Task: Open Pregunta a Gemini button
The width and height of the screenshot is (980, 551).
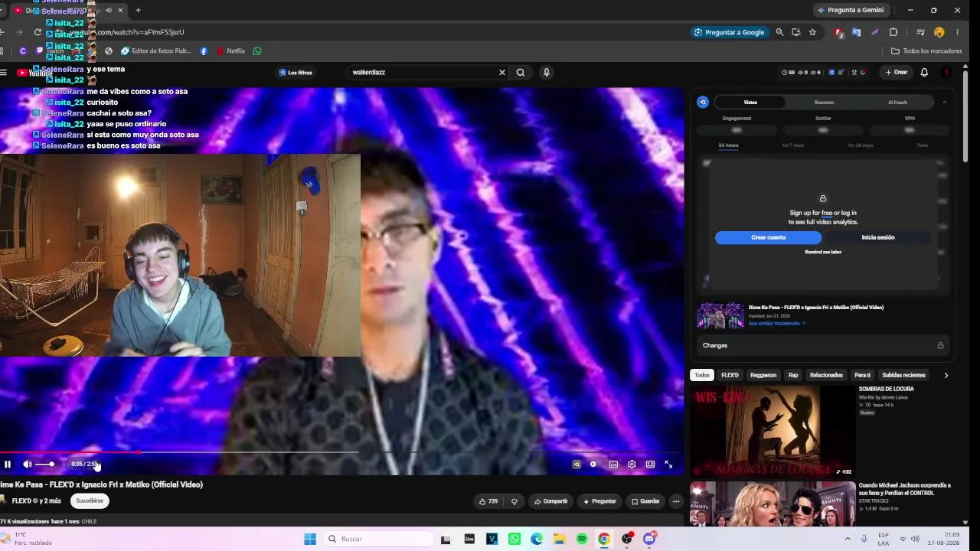Action: pos(850,10)
